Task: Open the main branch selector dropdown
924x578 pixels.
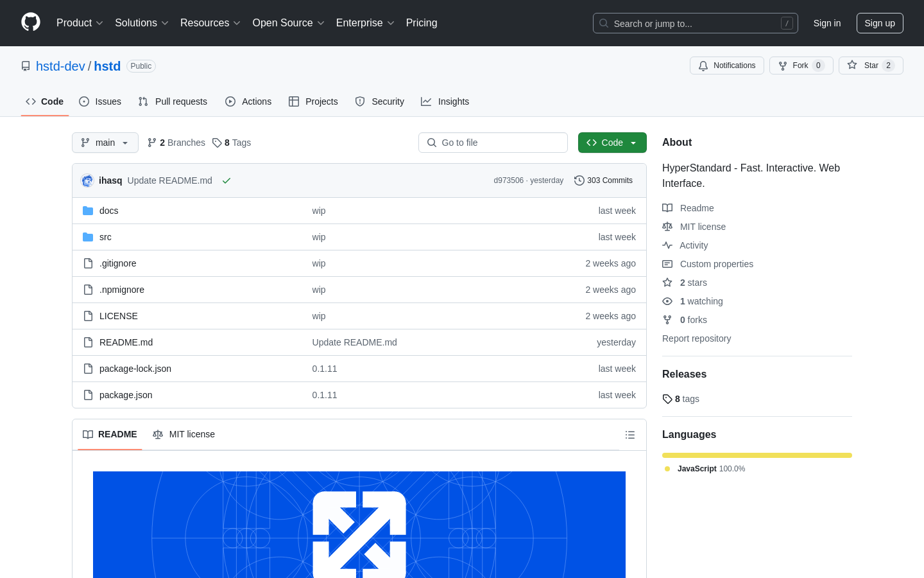Action: [105, 143]
